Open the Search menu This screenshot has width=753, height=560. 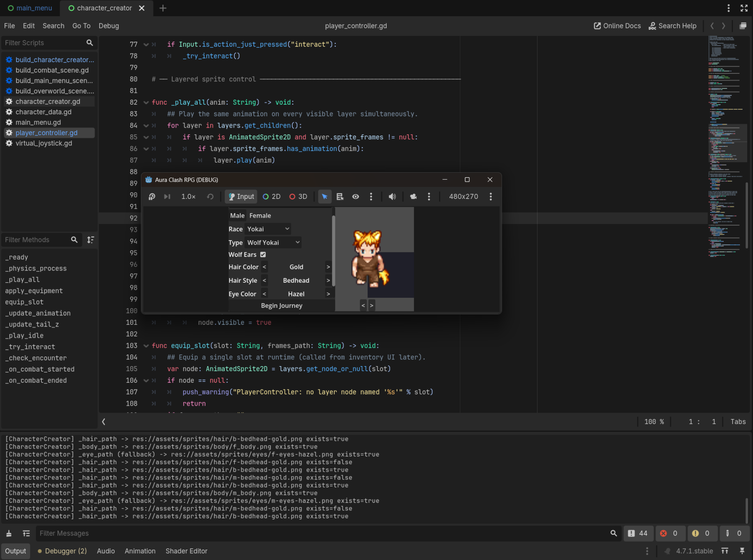pyautogui.click(x=53, y=26)
